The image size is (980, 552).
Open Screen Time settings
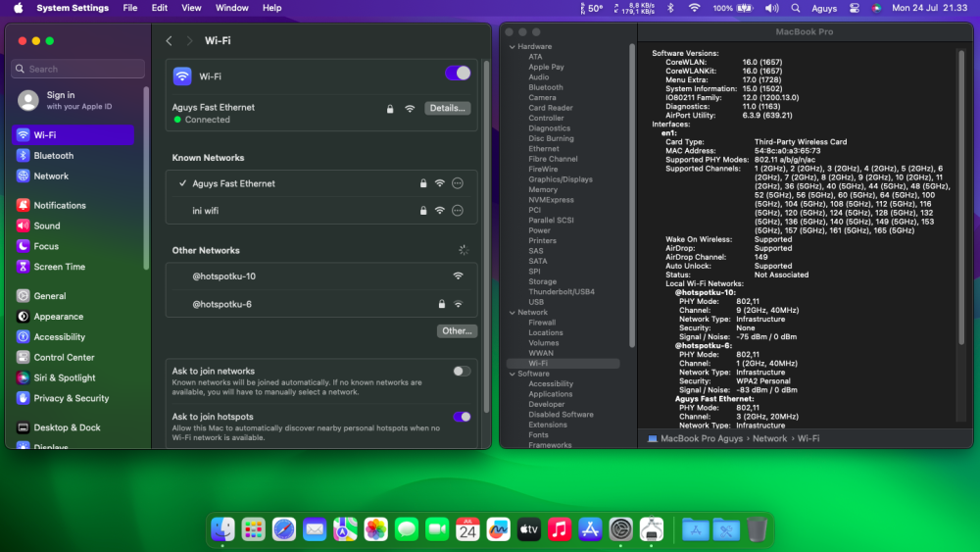click(x=73, y=267)
